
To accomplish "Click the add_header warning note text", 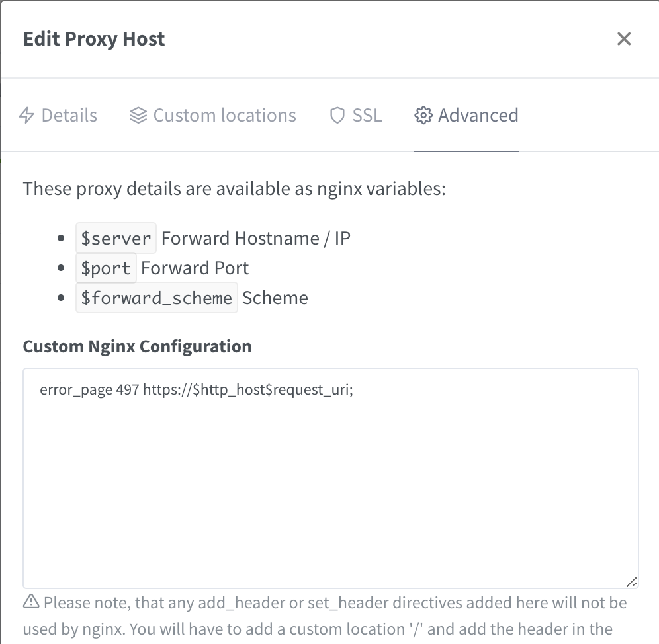I will (334, 603).
